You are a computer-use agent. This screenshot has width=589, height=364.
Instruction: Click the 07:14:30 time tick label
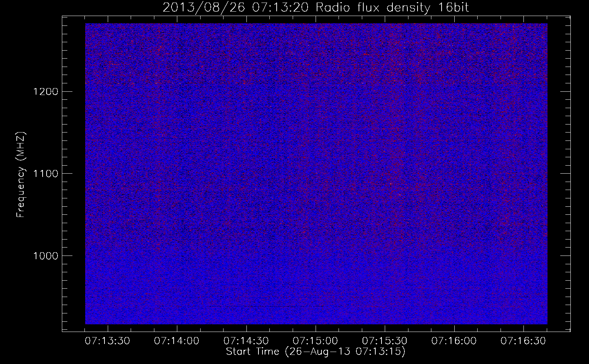(246, 341)
